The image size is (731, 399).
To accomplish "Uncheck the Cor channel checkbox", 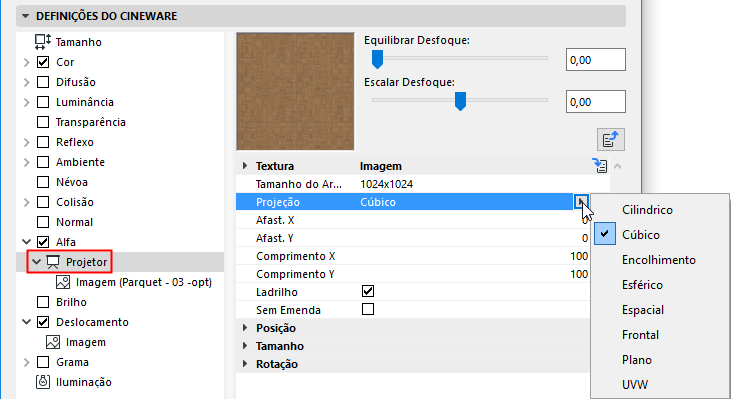I will coord(43,62).
